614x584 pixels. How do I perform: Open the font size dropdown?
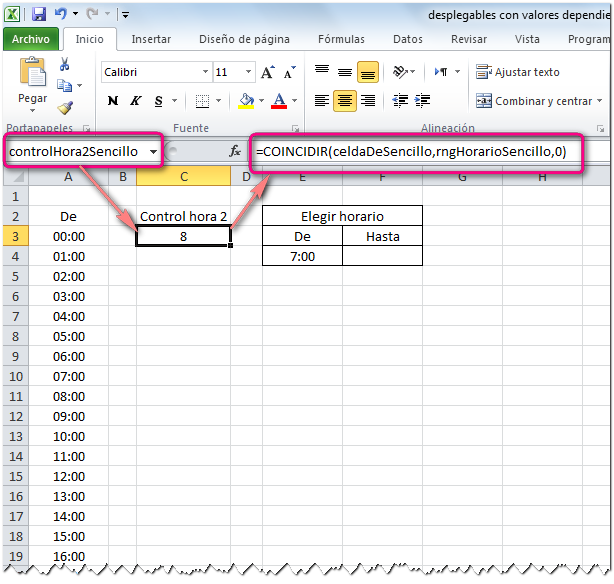tap(248, 73)
